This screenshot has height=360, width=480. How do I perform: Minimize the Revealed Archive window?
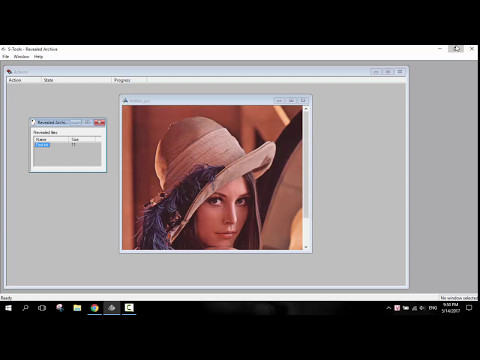click(76, 122)
